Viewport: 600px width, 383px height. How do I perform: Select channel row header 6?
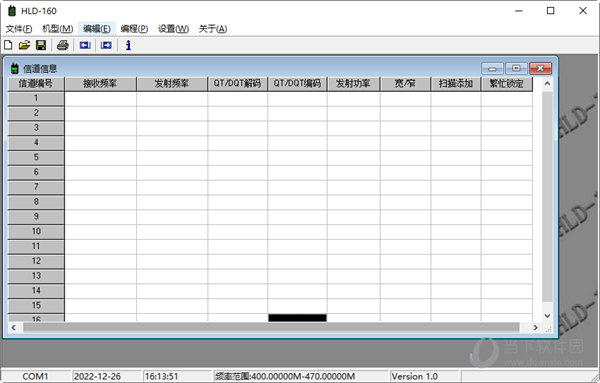pyautogui.click(x=36, y=172)
